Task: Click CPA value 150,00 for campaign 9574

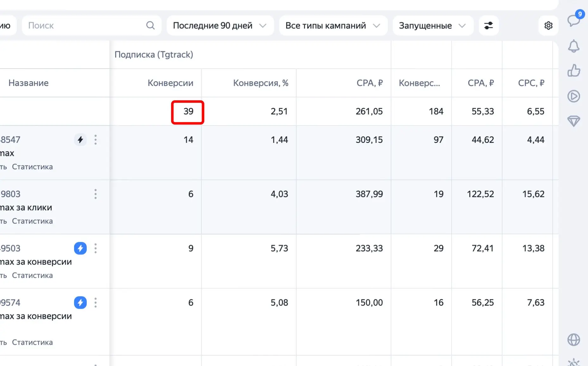Action: click(x=369, y=303)
